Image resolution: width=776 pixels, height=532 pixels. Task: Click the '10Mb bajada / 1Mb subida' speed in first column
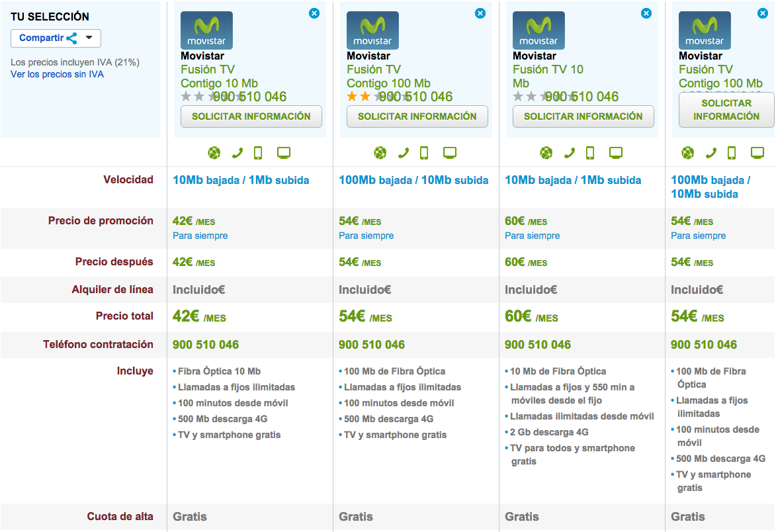click(241, 180)
